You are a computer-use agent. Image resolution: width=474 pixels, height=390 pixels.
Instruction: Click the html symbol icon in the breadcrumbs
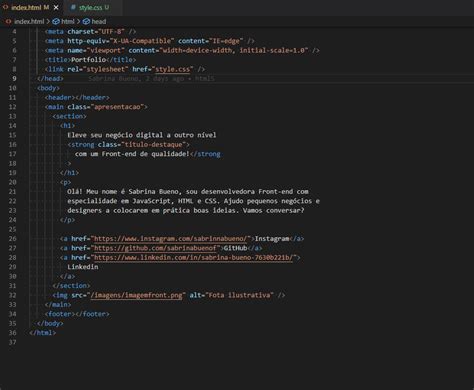pyautogui.click(x=56, y=21)
